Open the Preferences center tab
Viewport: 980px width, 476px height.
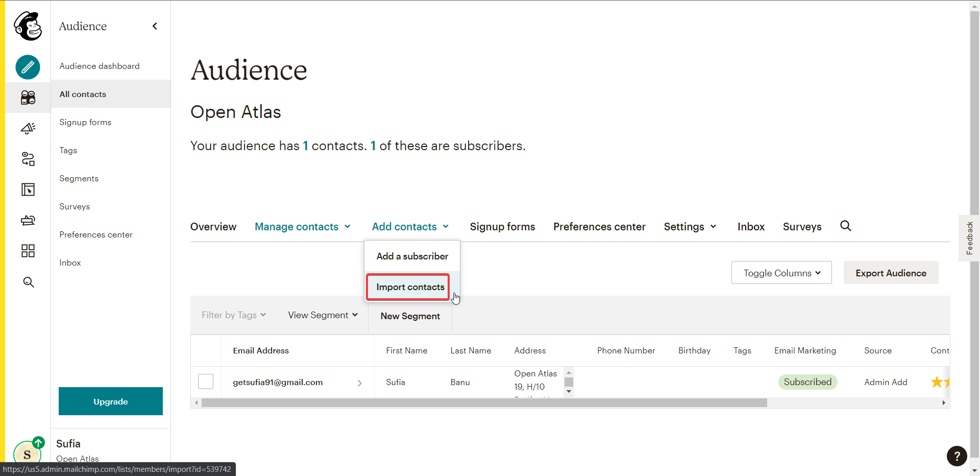[x=599, y=227]
